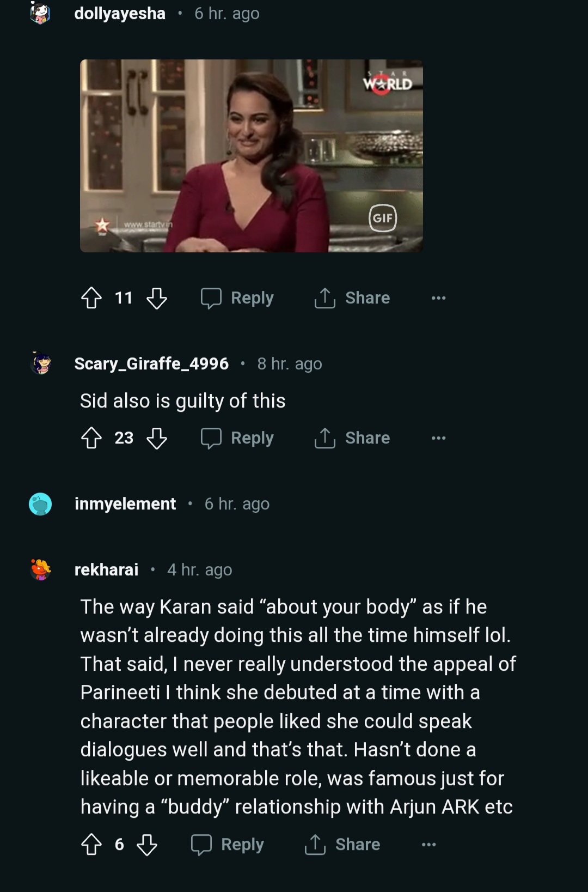Downvote Scary_Giraffe_4996's comment
This screenshot has height=892, width=588.
(x=157, y=438)
